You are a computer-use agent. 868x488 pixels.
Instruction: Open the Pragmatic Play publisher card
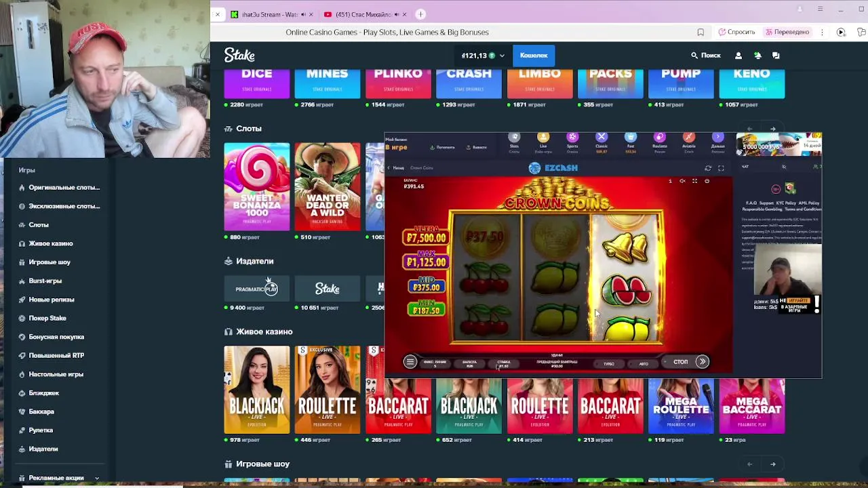257,289
